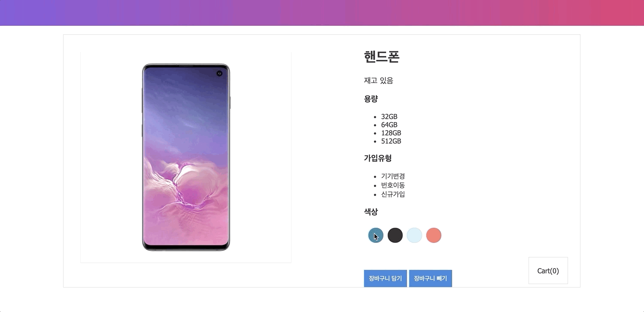Click the 가입유형 section heading
The width and height of the screenshot is (644, 312).
pos(378,158)
